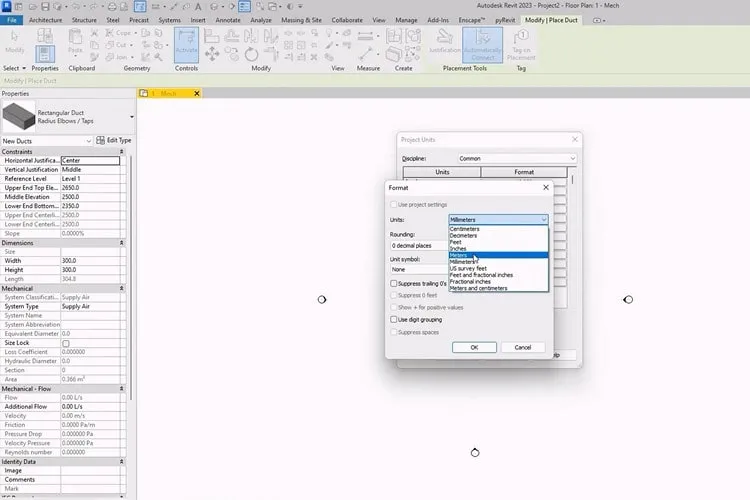Choose US survey feet option
This screenshot has height=500, width=750.
coord(498,268)
